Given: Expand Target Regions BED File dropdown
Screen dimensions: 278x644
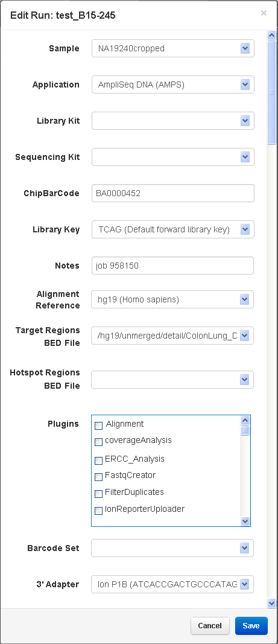Looking at the screenshot, I should pos(244,336).
